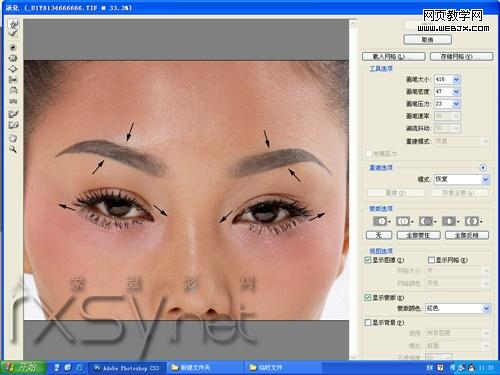Screen dimensions: 500x375
Task: Click the brush pressure value field 23
Action: click(443, 104)
